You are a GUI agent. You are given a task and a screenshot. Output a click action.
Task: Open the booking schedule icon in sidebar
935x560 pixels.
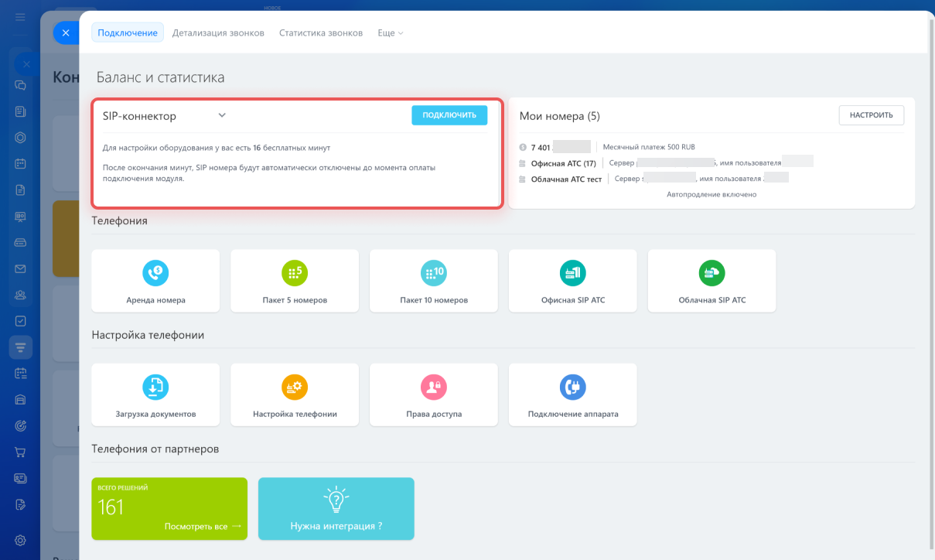(x=21, y=374)
